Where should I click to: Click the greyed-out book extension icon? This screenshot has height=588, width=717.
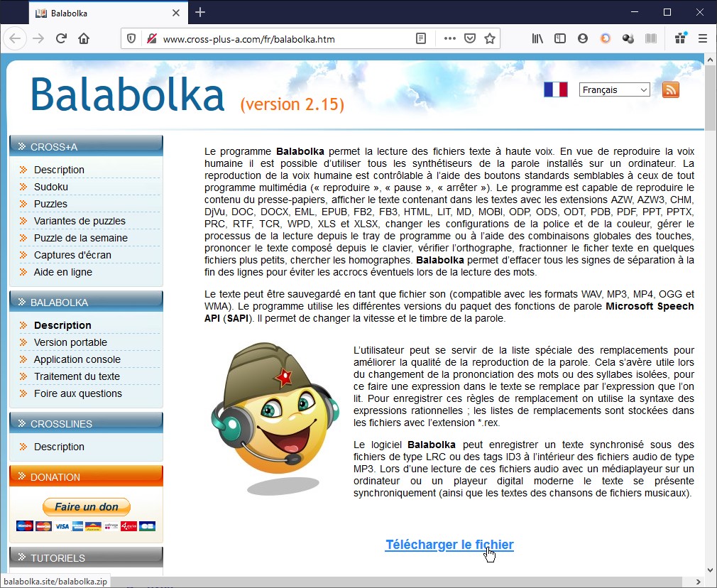point(651,38)
